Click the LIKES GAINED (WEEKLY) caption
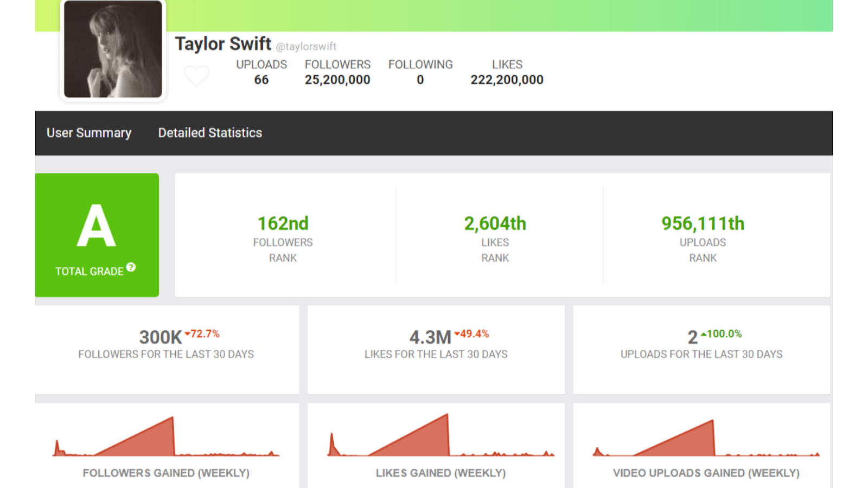The width and height of the screenshot is (868, 488). pyautogui.click(x=441, y=473)
